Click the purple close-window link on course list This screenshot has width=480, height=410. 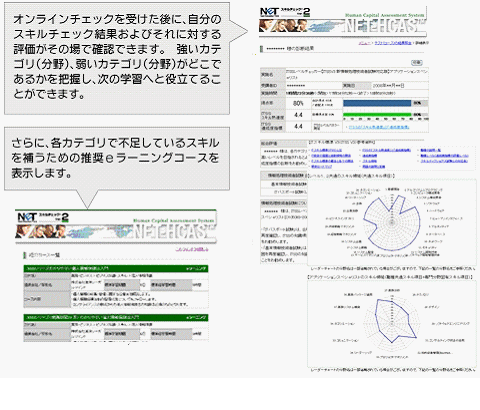tap(192, 249)
